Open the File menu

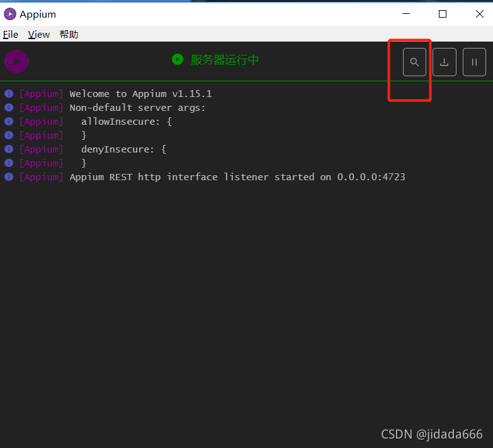click(x=10, y=34)
